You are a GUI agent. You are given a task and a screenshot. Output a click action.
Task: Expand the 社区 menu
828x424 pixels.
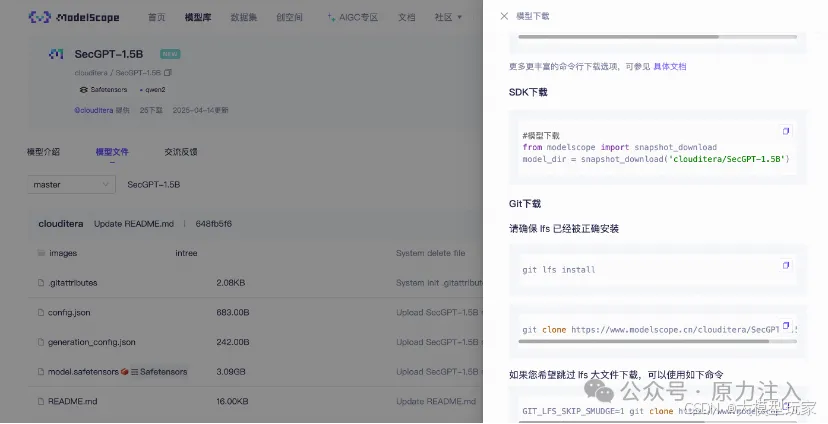tap(448, 17)
